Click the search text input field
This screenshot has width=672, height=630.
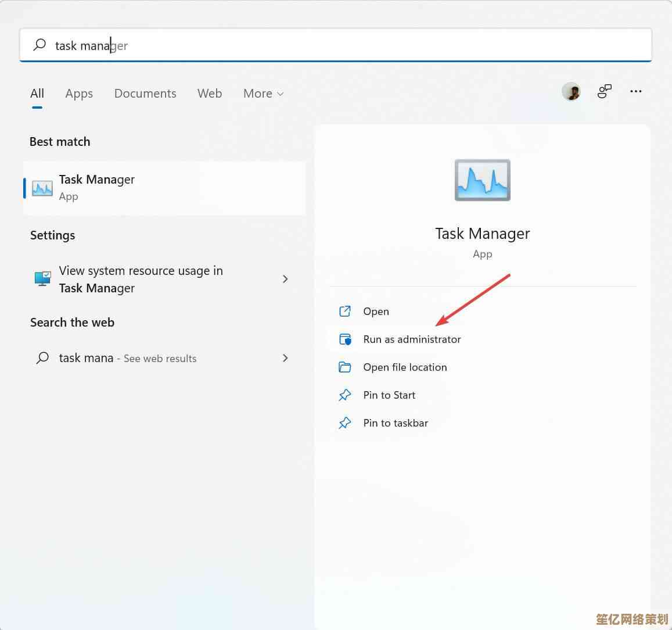(348, 45)
